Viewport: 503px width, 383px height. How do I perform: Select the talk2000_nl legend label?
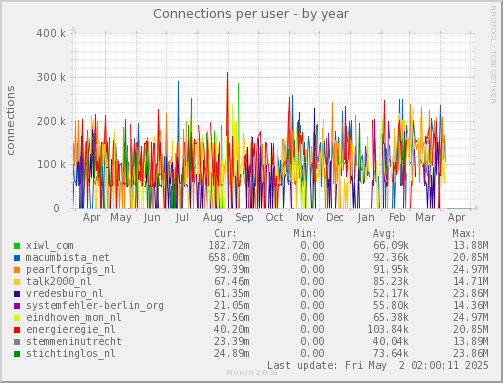point(59,282)
